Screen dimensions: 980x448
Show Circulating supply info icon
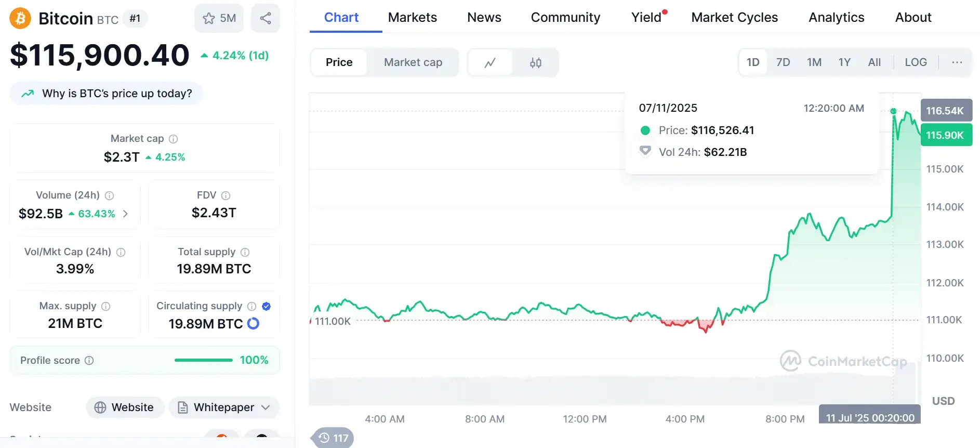click(252, 306)
